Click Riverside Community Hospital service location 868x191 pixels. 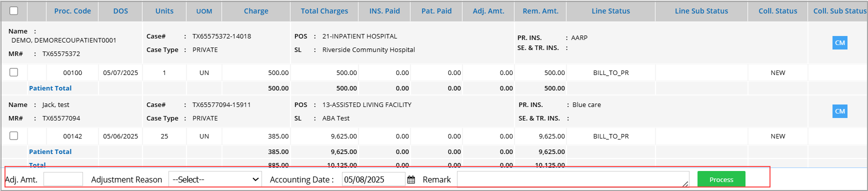(x=368, y=49)
